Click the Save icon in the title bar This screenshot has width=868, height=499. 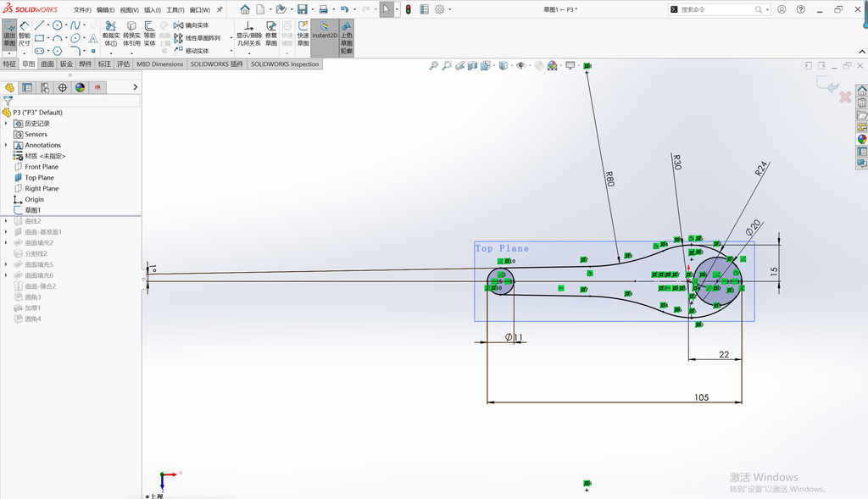tap(303, 9)
